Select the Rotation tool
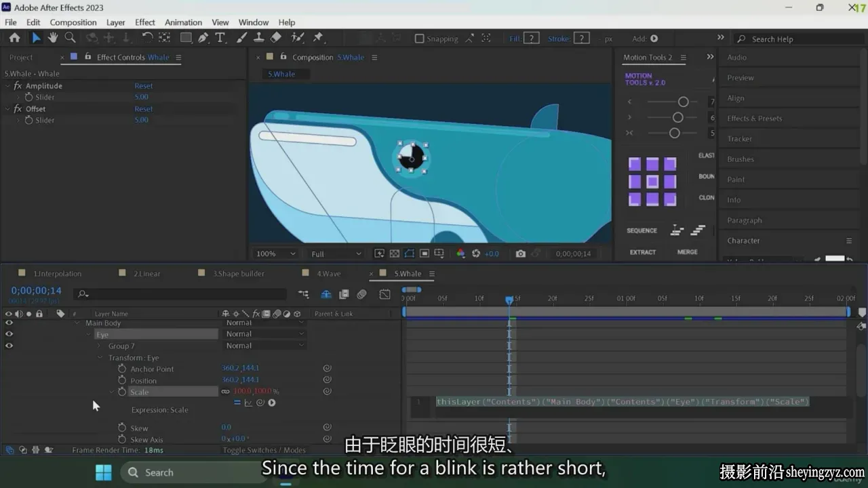 tap(147, 38)
